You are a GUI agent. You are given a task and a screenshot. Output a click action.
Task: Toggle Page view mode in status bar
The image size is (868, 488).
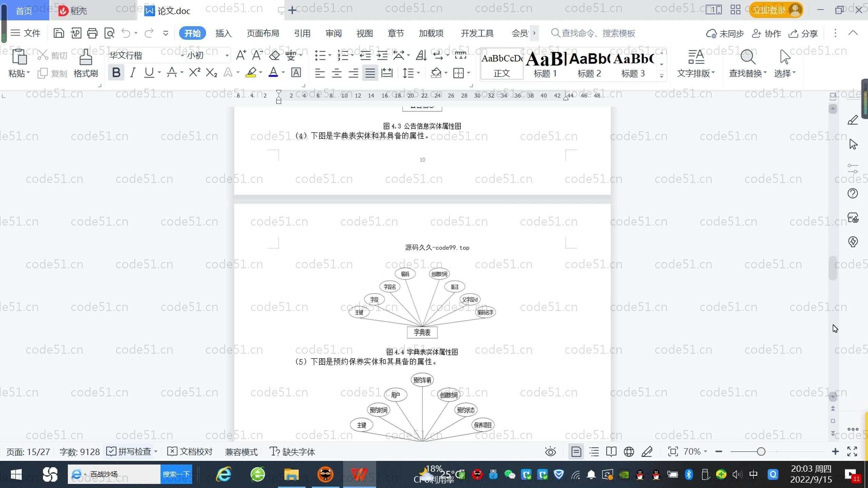pyautogui.click(x=576, y=452)
